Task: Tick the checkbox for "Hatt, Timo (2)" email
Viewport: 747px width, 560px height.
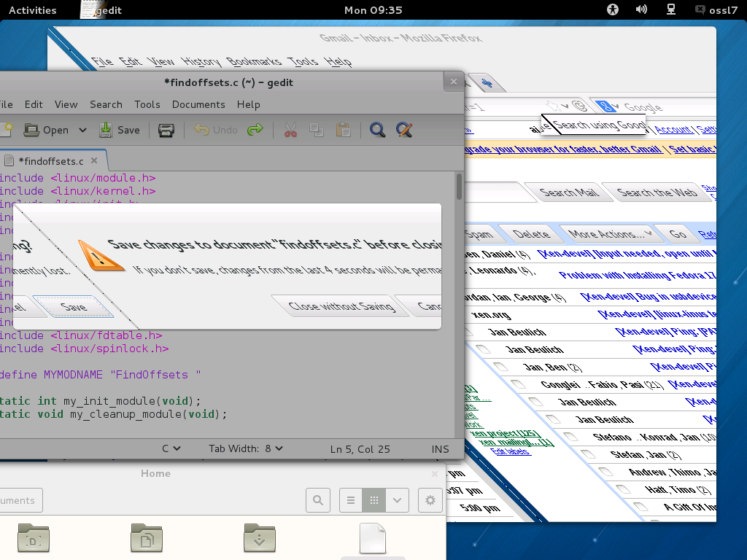Action: tap(623, 489)
